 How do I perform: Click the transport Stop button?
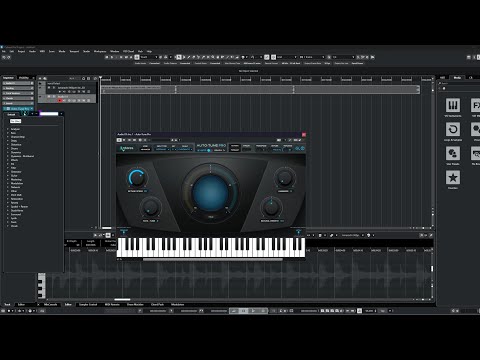point(244,311)
